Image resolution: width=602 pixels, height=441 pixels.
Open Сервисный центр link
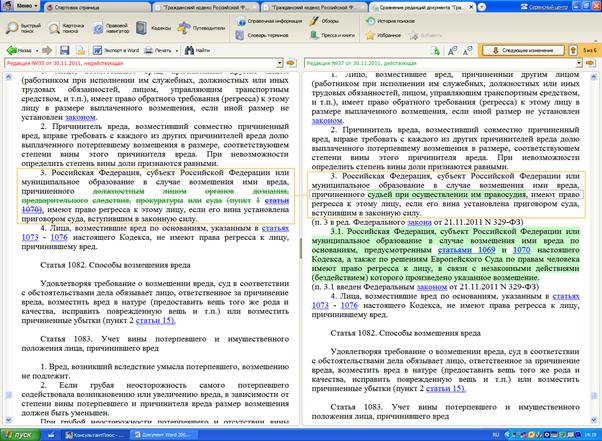(544, 7)
